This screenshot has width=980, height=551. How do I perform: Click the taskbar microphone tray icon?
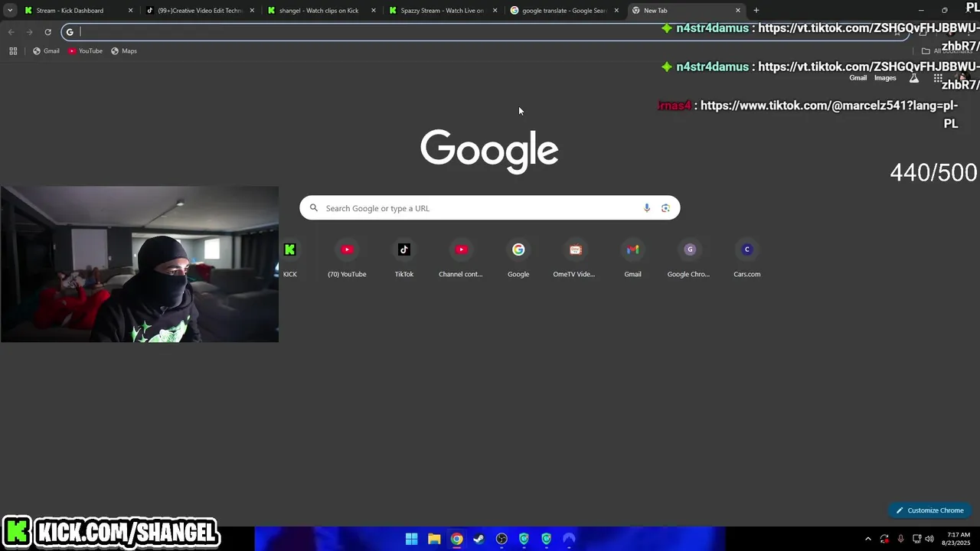(900, 539)
